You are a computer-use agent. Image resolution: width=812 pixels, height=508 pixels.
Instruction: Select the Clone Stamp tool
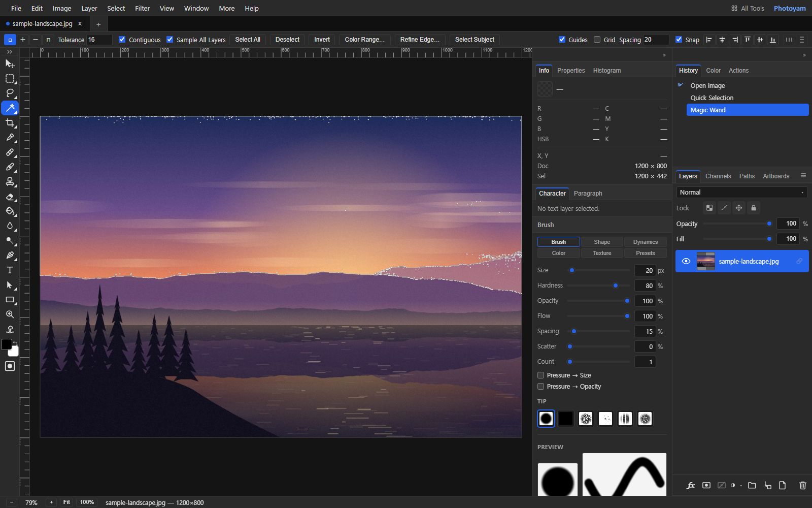10,181
